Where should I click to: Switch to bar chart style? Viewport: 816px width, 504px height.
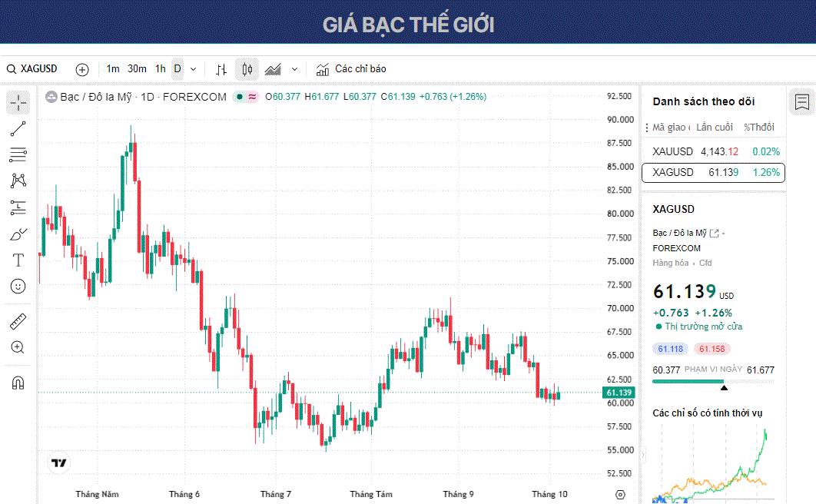[222, 69]
